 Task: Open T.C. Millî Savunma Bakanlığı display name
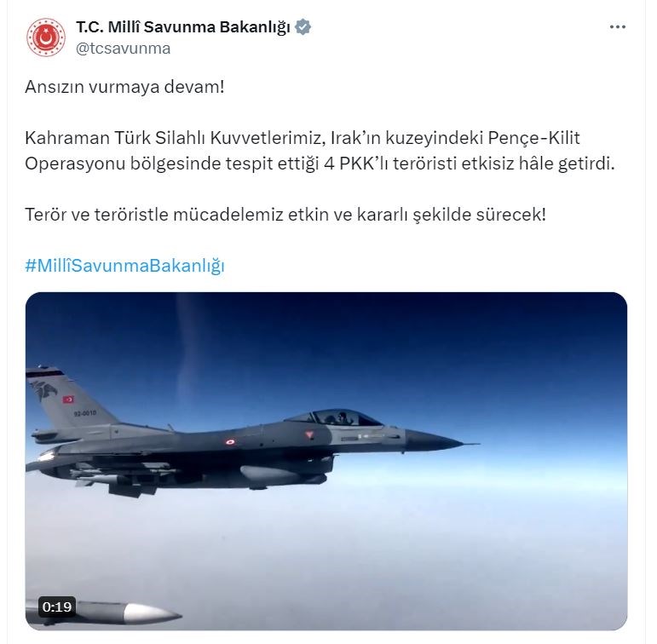pyautogui.click(x=183, y=27)
